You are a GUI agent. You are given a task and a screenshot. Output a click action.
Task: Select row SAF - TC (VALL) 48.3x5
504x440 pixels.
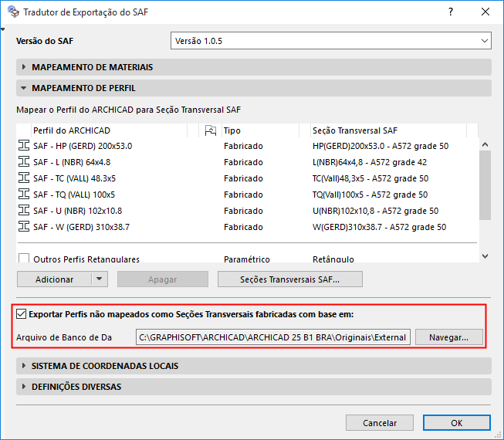click(x=248, y=178)
